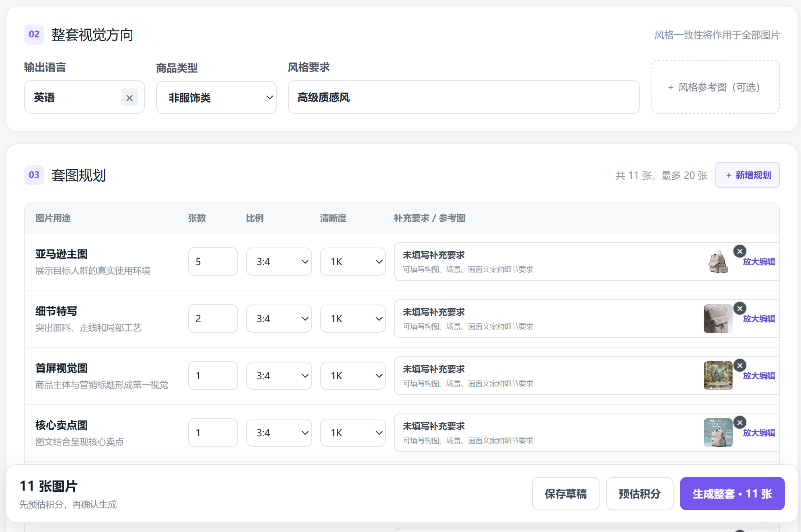Viewport: 801px width, 532px height.
Task: Click 生成整套 · 11 张 button
Action: 732,494
